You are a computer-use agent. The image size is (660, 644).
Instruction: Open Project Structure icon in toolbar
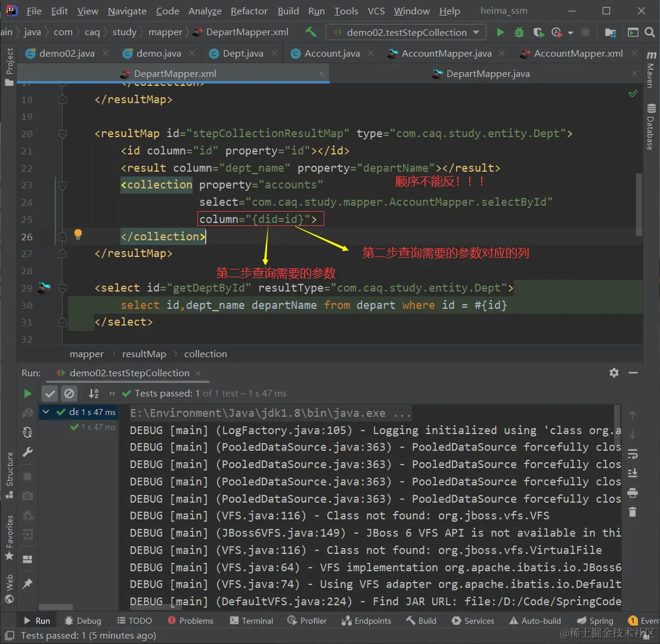pyautogui.click(x=611, y=32)
